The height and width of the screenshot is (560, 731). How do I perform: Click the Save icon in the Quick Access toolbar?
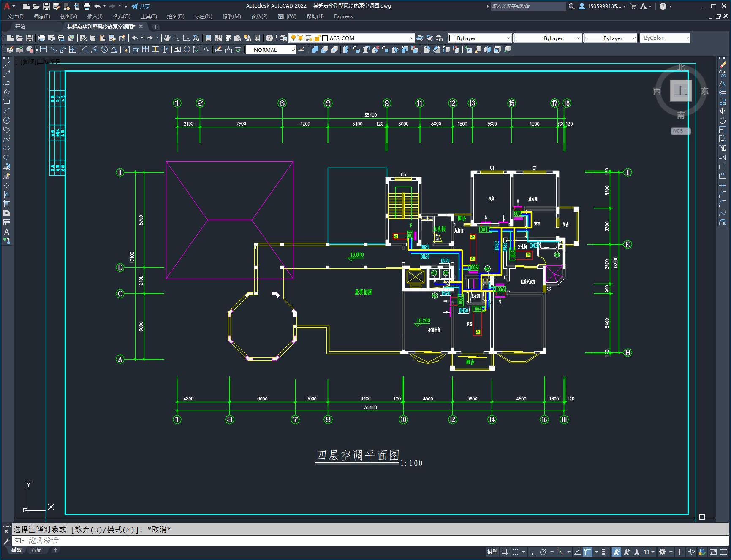(46, 6)
